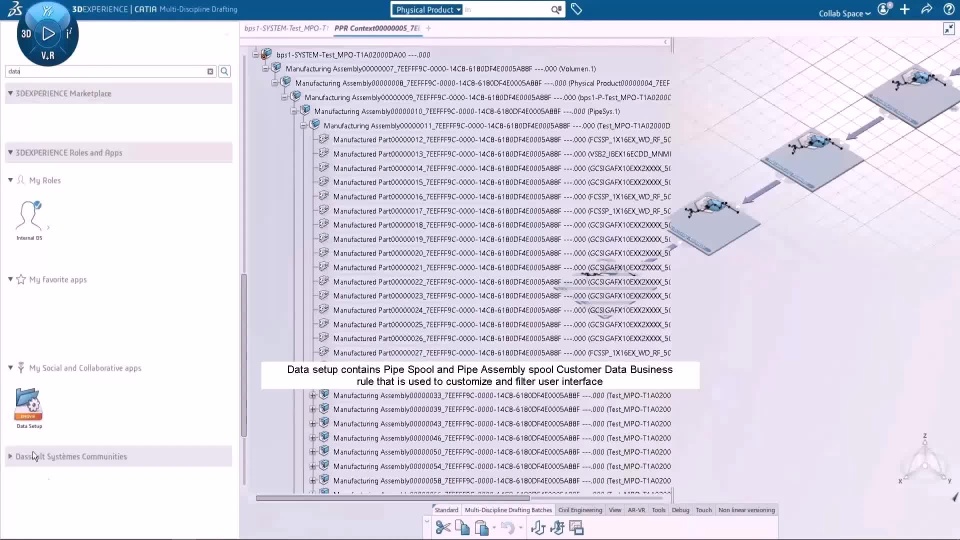Open Non linear versioning tab
This screenshot has height=540, width=960.
(746, 510)
